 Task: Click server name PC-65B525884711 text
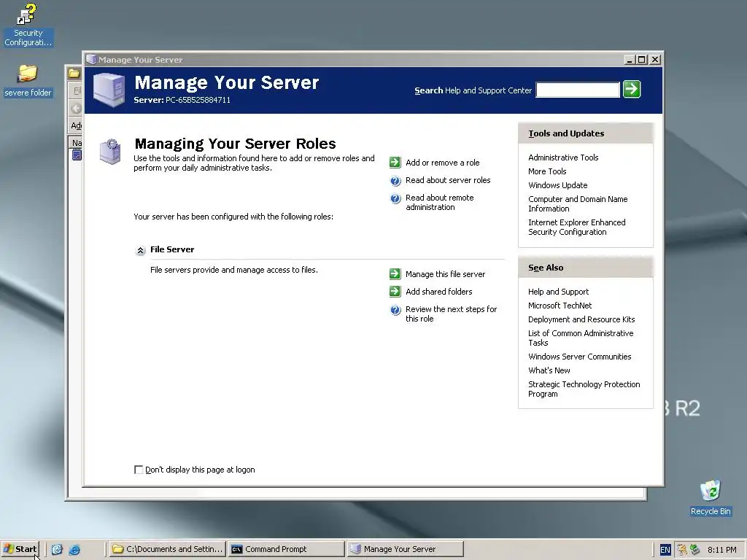point(198,100)
